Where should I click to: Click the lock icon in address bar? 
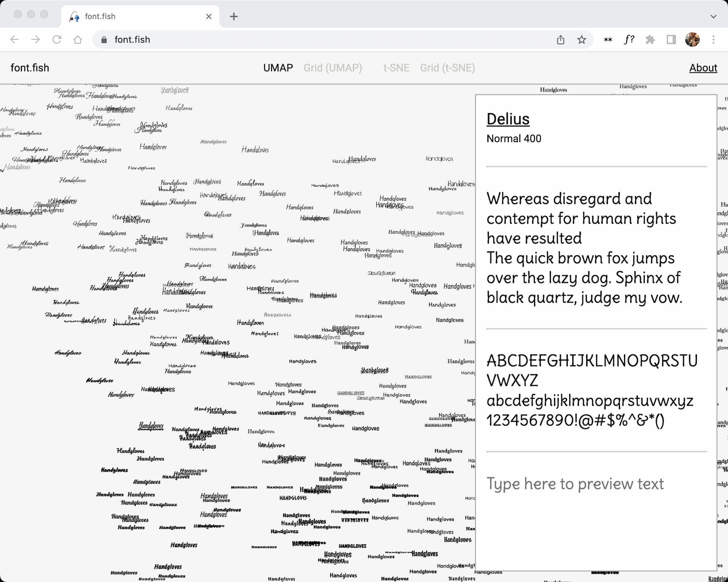click(x=104, y=40)
